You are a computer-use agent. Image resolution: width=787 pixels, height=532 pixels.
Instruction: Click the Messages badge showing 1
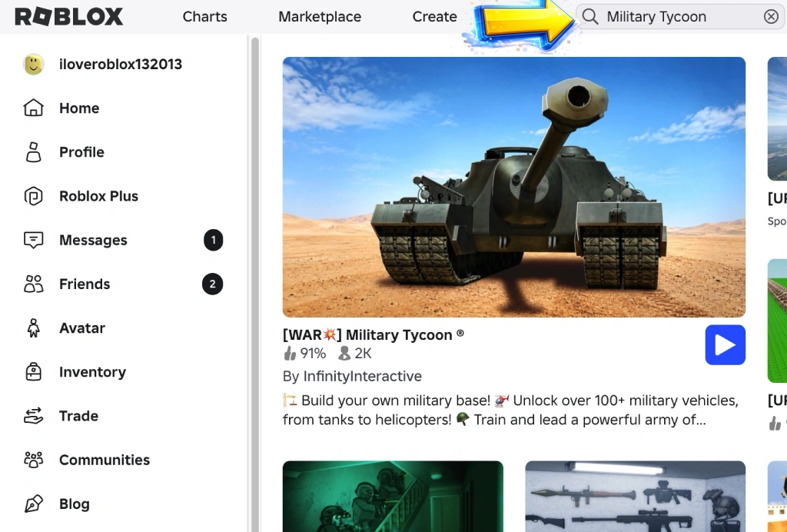214,240
